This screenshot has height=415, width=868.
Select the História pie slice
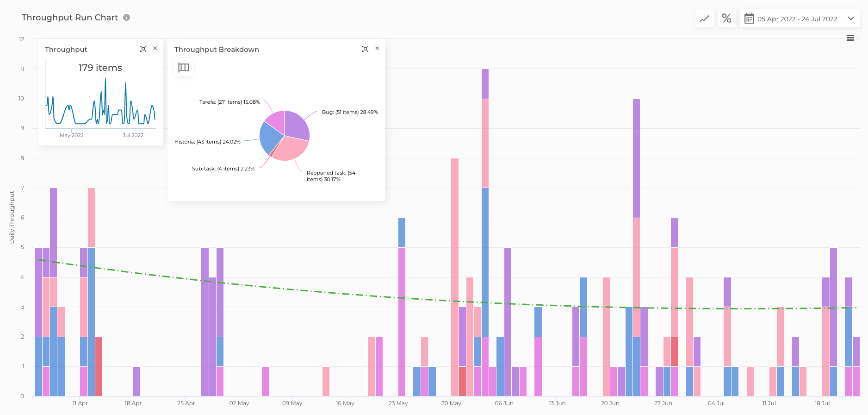271,137
